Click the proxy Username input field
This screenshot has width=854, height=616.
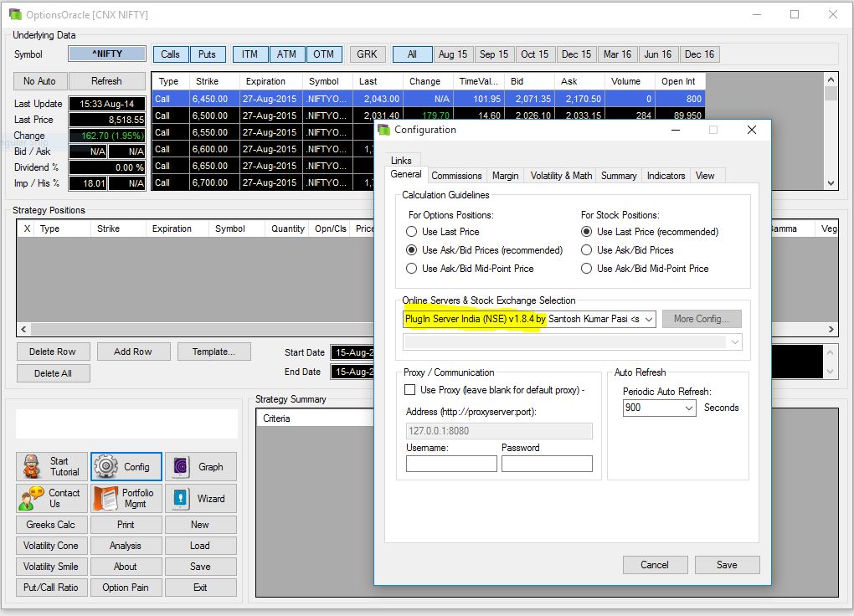tap(451, 464)
